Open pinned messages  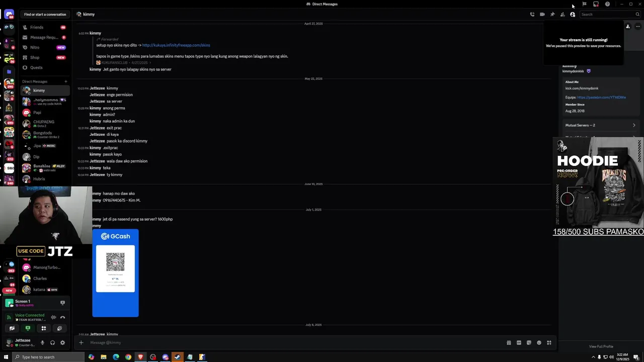pyautogui.click(x=552, y=15)
